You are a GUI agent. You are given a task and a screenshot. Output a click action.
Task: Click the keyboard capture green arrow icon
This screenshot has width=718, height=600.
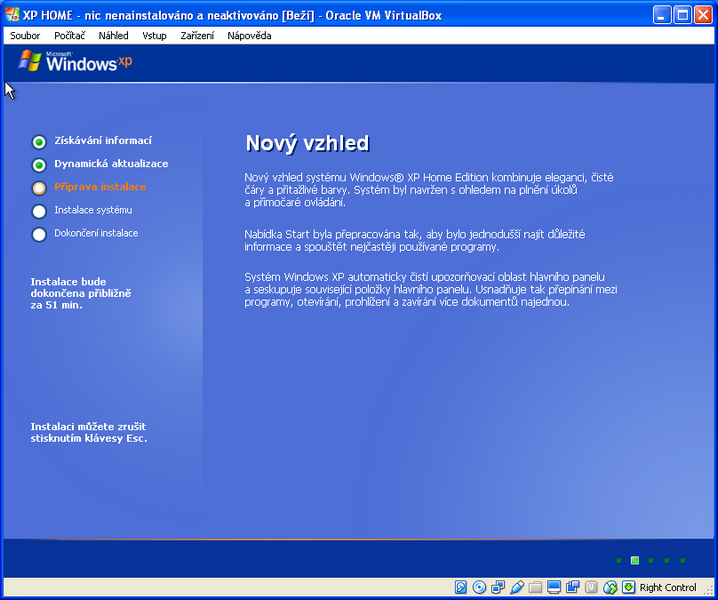coord(628,587)
